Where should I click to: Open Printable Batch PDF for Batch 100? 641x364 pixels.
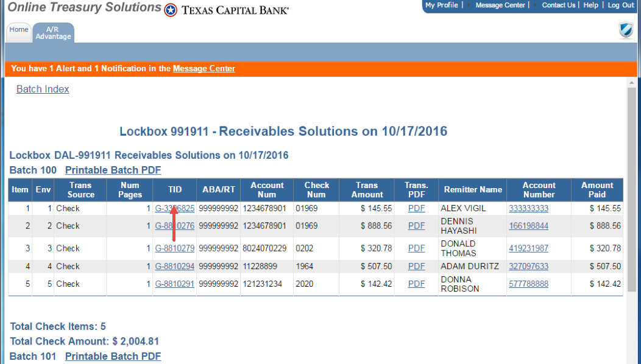(x=113, y=170)
